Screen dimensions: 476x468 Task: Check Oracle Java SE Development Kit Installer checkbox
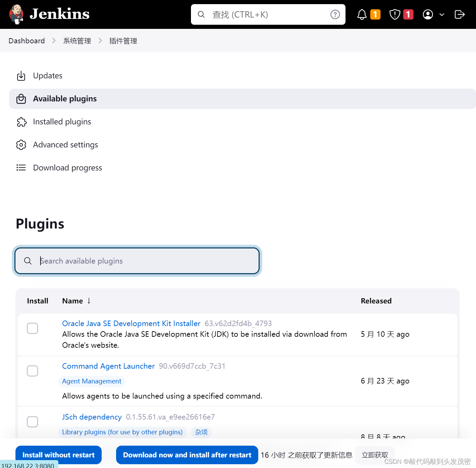tap(33, 328)
